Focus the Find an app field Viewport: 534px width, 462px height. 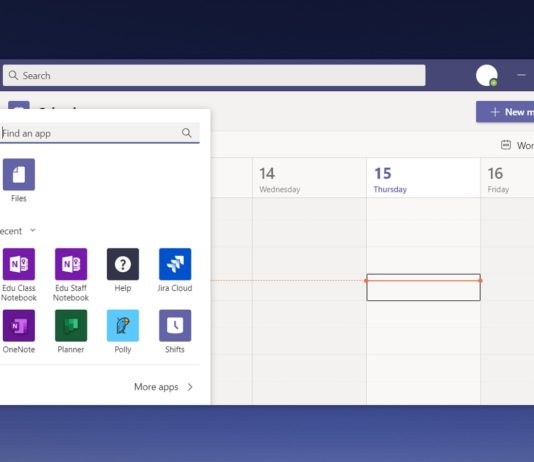point(99,133)
